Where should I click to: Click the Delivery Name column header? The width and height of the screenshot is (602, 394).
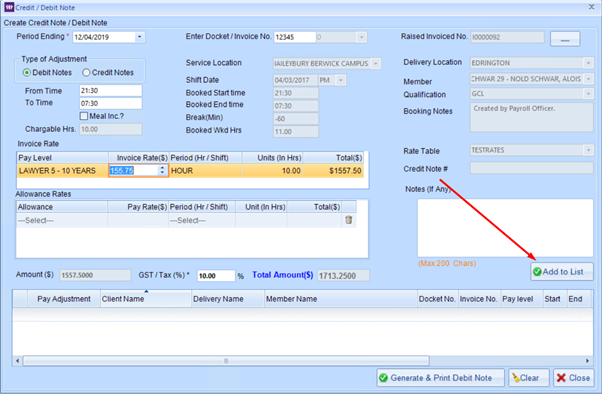[228, 299]
